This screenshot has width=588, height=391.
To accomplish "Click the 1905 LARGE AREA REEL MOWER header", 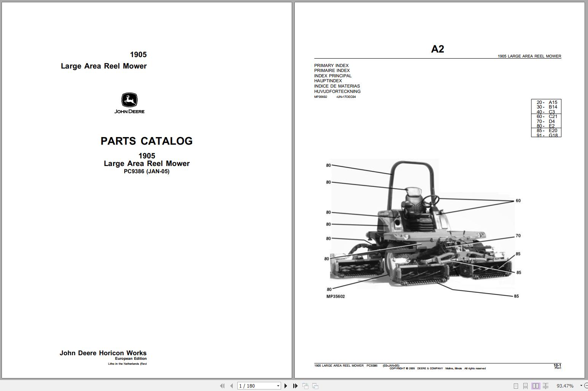I will [529, 56].
